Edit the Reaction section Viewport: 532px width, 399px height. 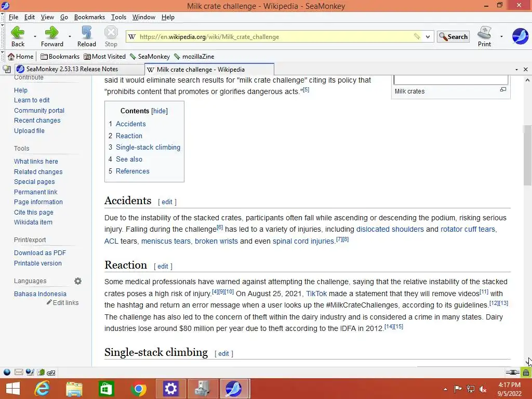(x=163, y=267)
